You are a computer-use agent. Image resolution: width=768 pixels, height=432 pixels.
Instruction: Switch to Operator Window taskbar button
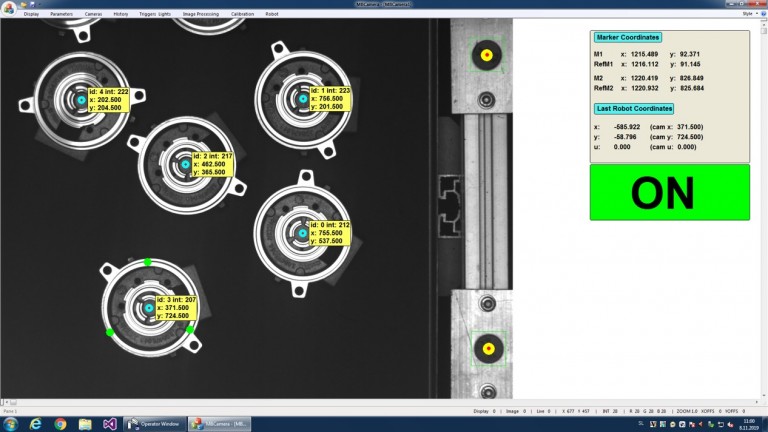coord(154,424)
